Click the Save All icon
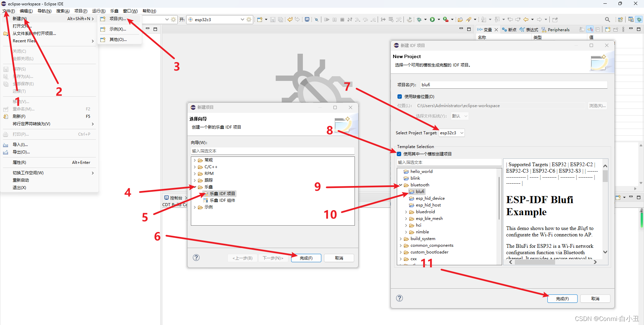The height and width of the screenshot is (325, 644). [281, 19]
